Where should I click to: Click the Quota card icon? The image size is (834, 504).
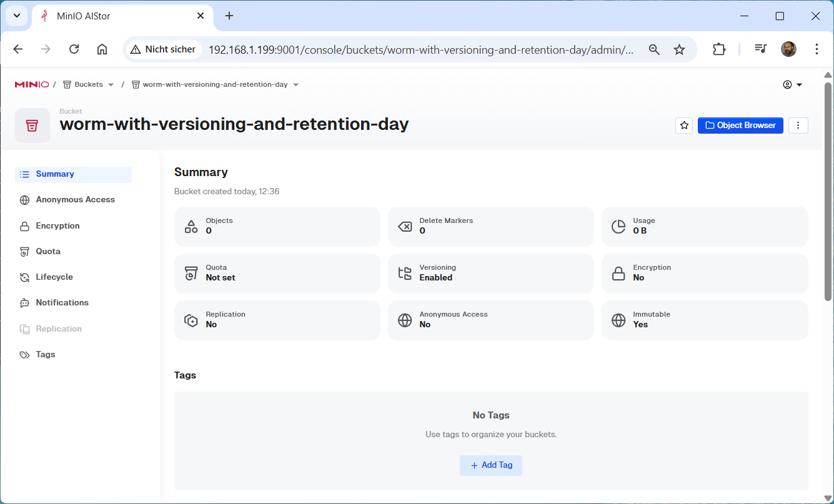pos(191,273)
